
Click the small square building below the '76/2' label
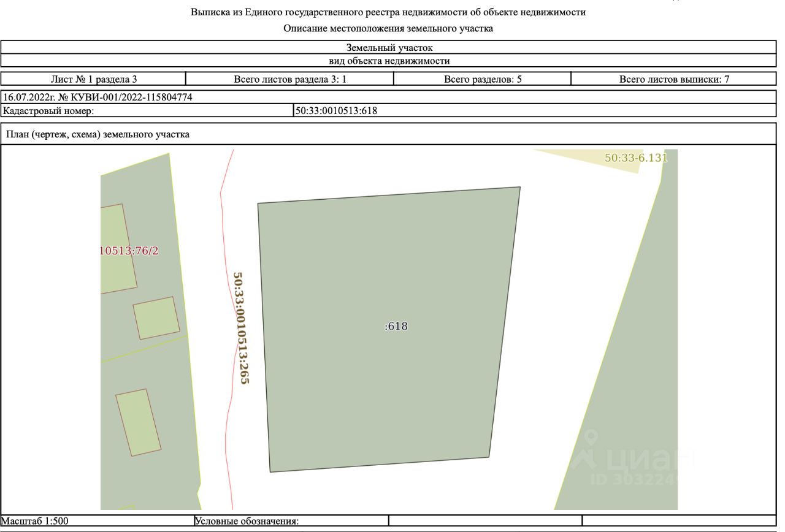pyautogui.click(x=156, y=318)
